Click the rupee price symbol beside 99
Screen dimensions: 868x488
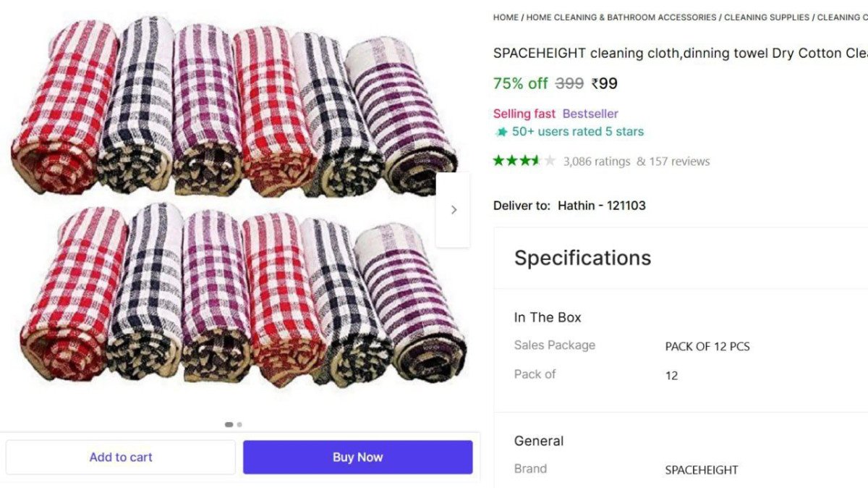click(x=596, y=84)
